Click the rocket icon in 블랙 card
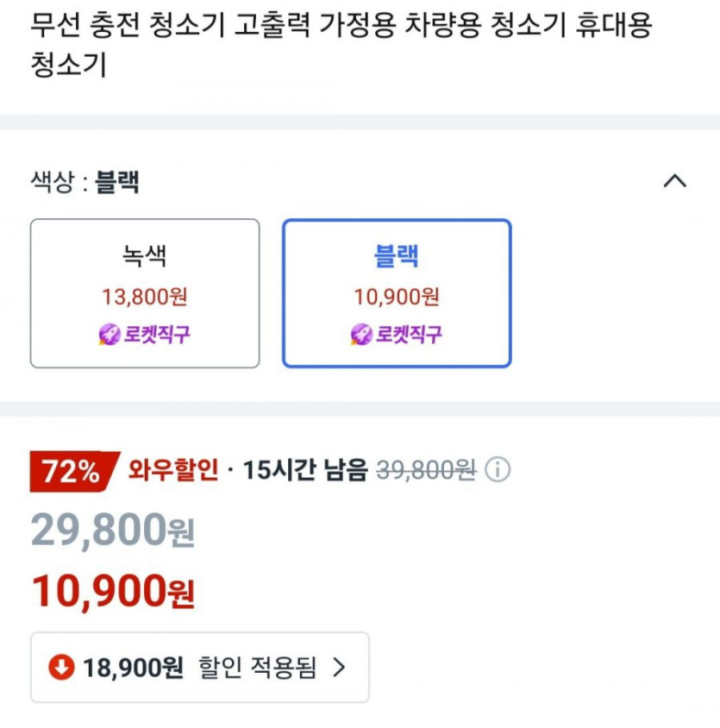 pyautogui.click(x=361, y=336)
